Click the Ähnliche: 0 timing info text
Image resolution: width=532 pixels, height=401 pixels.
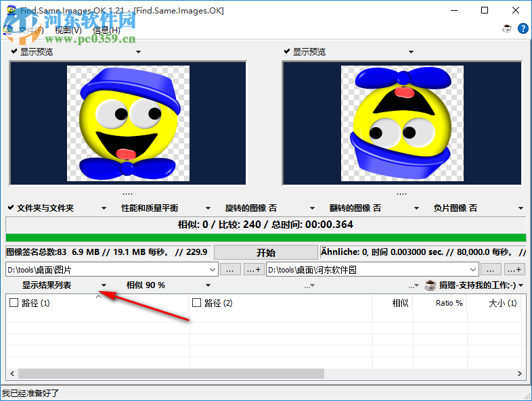coord(423,252)
